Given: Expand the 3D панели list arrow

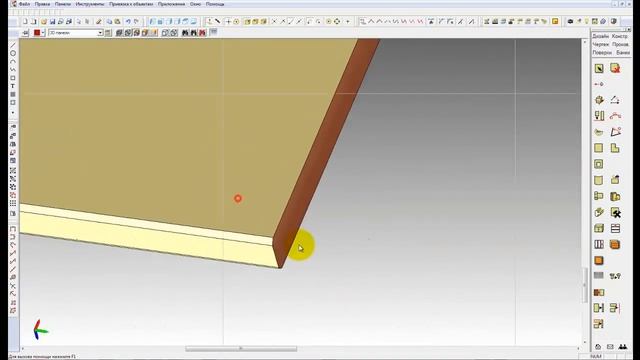Looking at the screenshot, I should click(x=100, y=33).
